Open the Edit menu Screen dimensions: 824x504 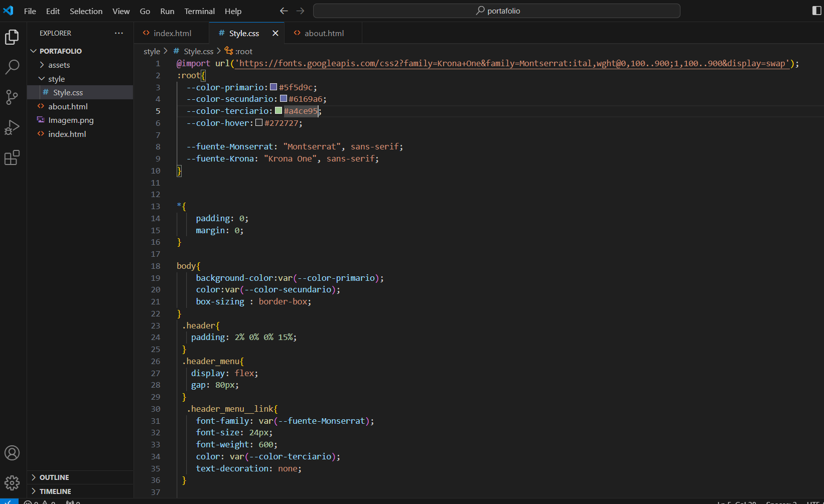coord(53,11)
